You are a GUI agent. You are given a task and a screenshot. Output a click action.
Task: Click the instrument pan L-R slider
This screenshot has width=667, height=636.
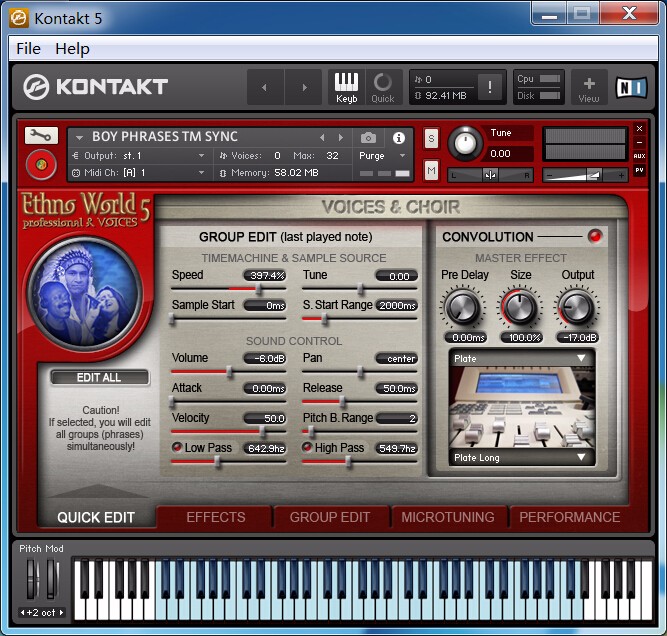coord(490,175)
